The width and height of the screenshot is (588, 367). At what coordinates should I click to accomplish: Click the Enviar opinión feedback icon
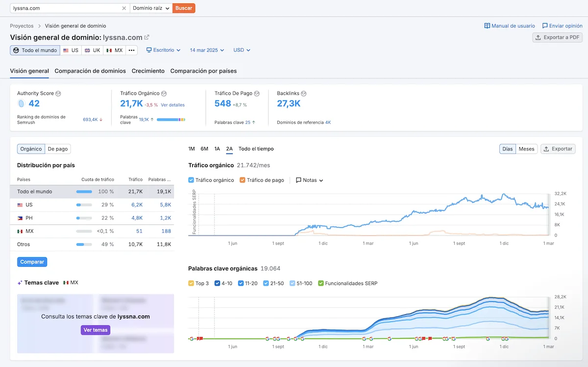pos(544,25)
